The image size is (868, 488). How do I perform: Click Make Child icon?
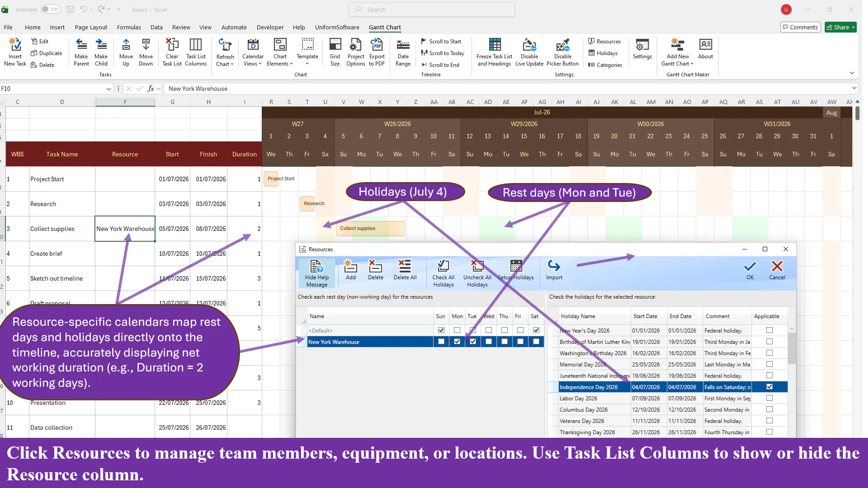click(101, 52)
